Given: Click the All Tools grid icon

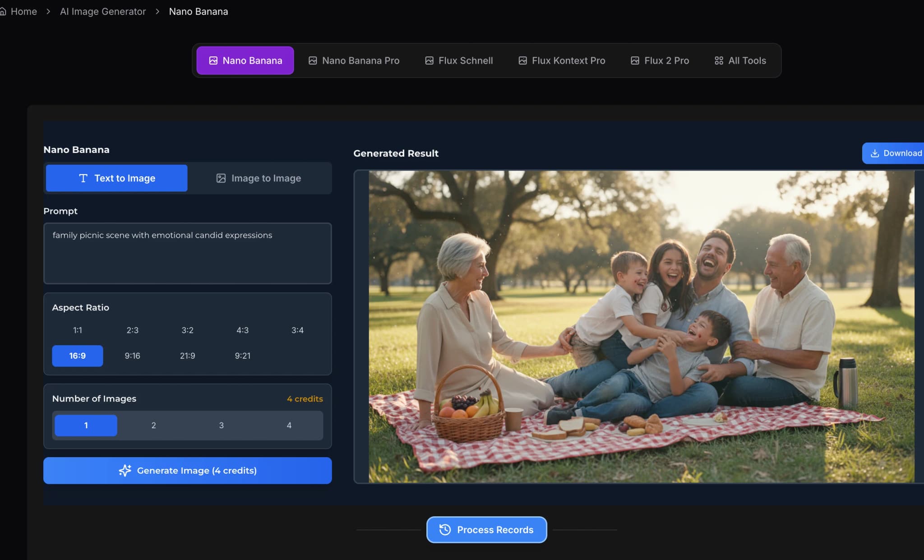Looking at the screenshot, I should 719,60.
